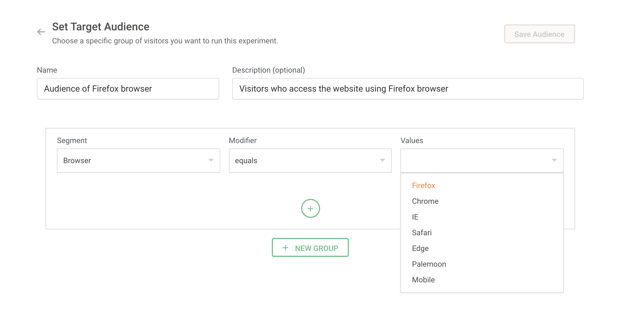Click the back arrow icon
Image resolution: width=644 pixels, height=329 pixels.
click(41, 32)
